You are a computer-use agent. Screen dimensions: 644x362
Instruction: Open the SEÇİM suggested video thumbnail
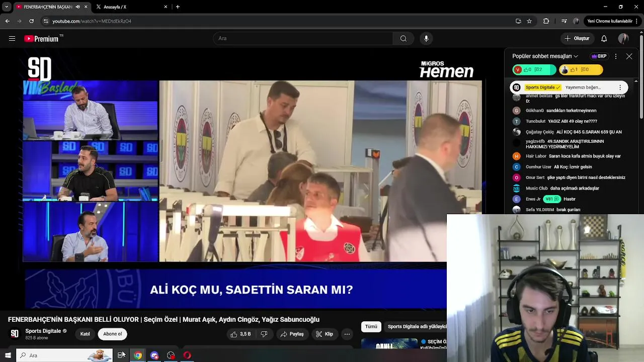click(x=389, y=343)
